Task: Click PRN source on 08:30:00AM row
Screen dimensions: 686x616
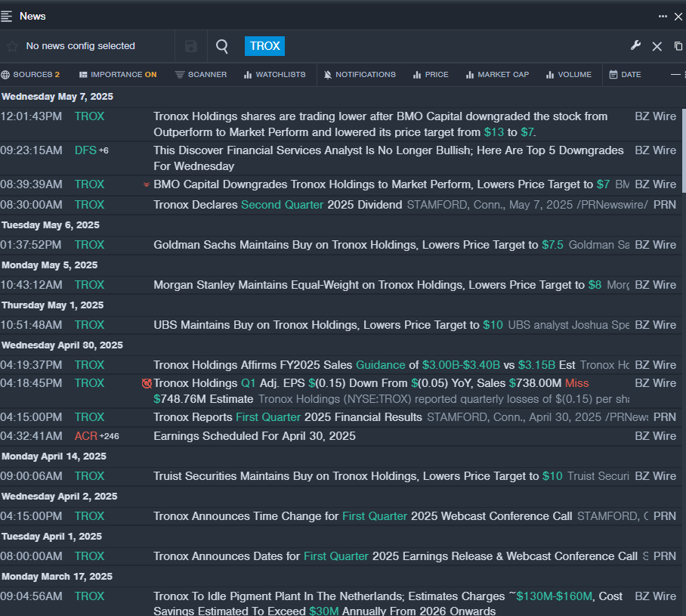Action: click(665, 205)
